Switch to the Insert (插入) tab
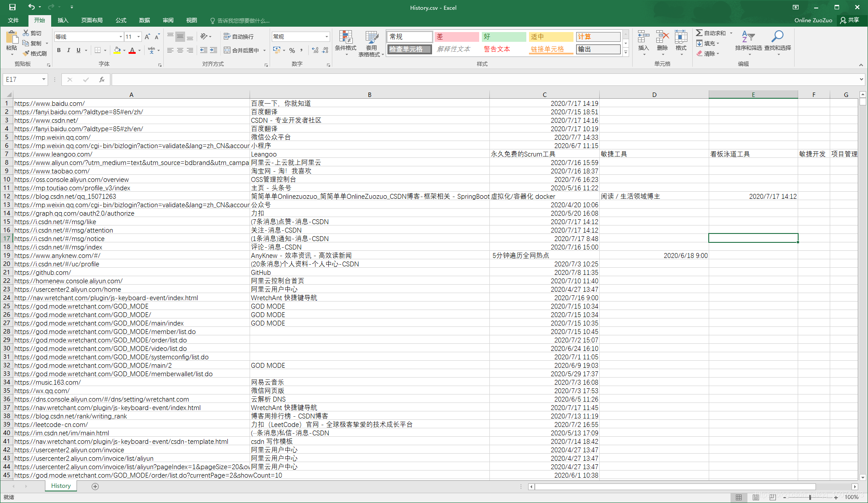This screenshot has width=868, height=503. point(63,20)
